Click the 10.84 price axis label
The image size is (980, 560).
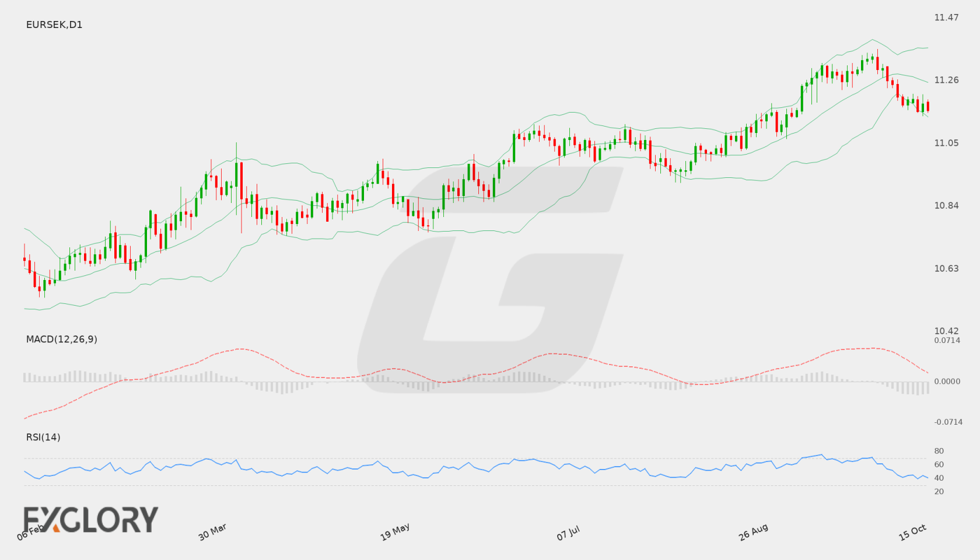(946, 205)
